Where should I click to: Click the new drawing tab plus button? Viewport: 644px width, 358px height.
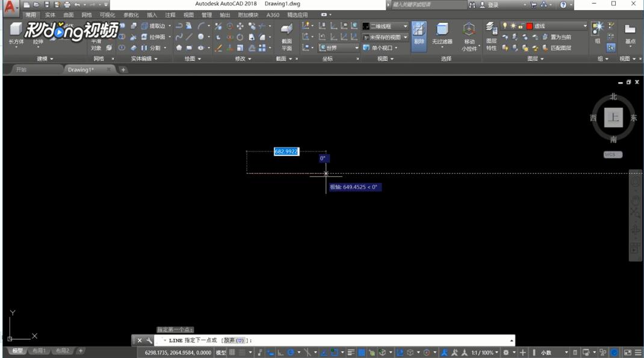pyautogui.click(x=123, y=70)
